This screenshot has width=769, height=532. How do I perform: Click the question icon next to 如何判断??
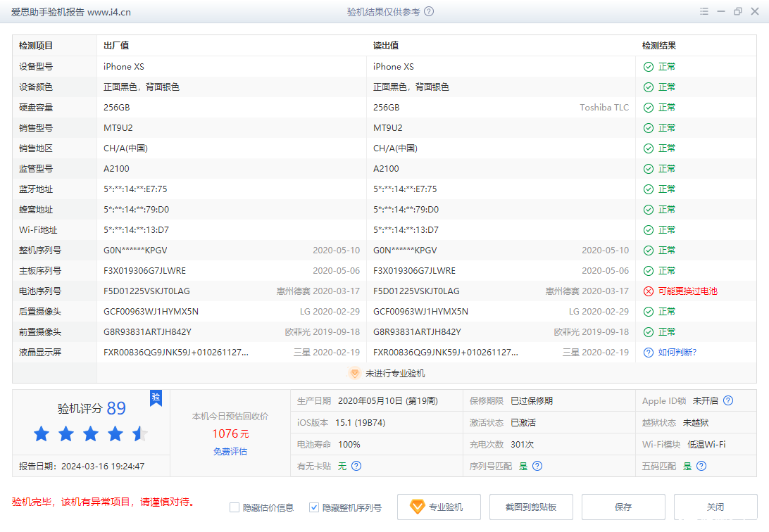click(649, 353)
